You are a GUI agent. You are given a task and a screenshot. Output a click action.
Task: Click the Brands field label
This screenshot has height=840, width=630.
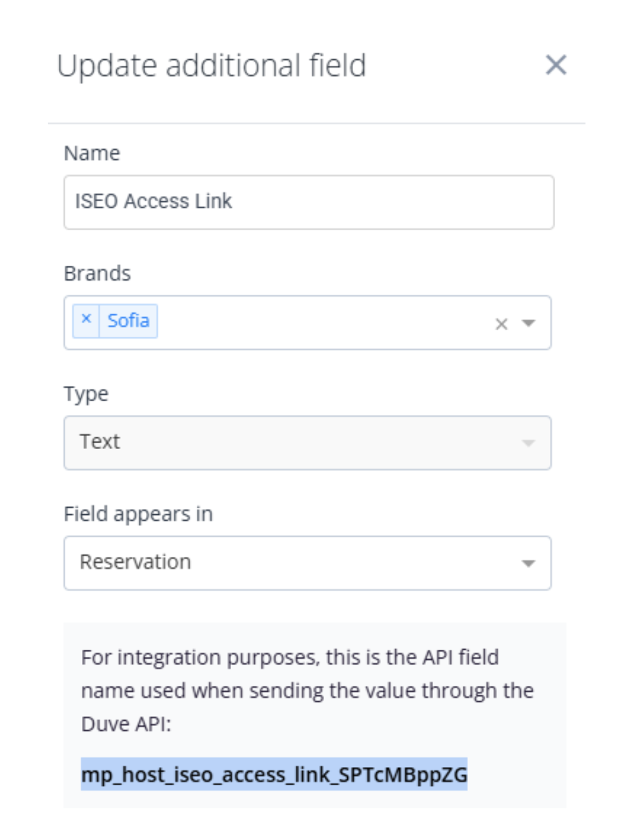tap(97, 274)
